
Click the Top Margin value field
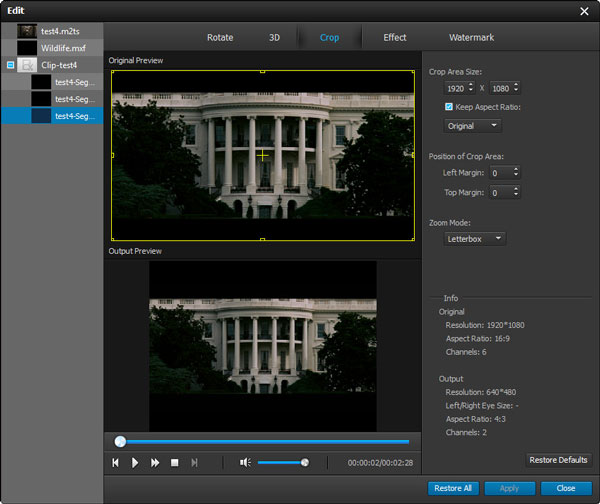coord(501,192)
